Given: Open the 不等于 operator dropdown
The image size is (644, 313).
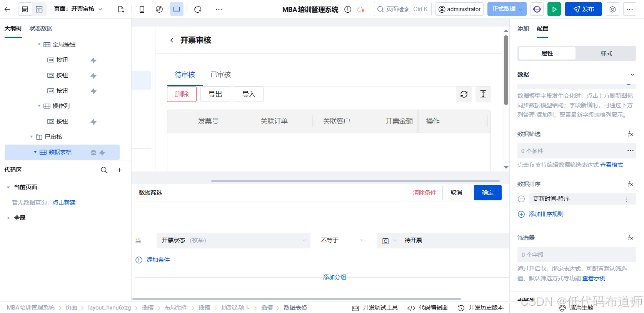Looking at the screenshot, I should click(x=342, y=241).
